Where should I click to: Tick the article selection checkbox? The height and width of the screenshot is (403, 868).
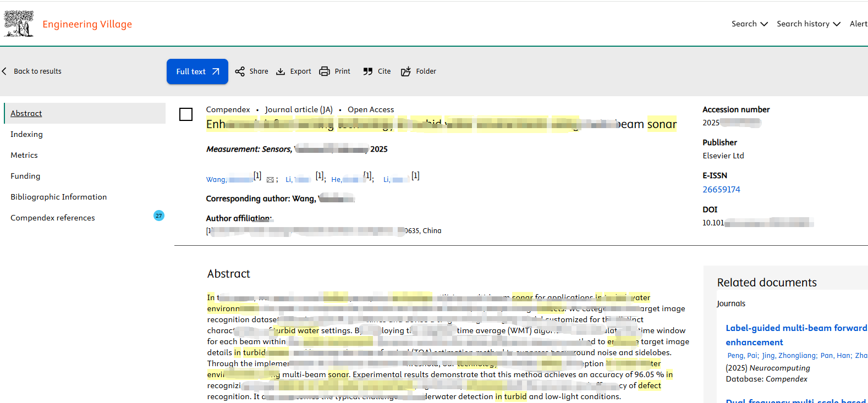(186, 114)
